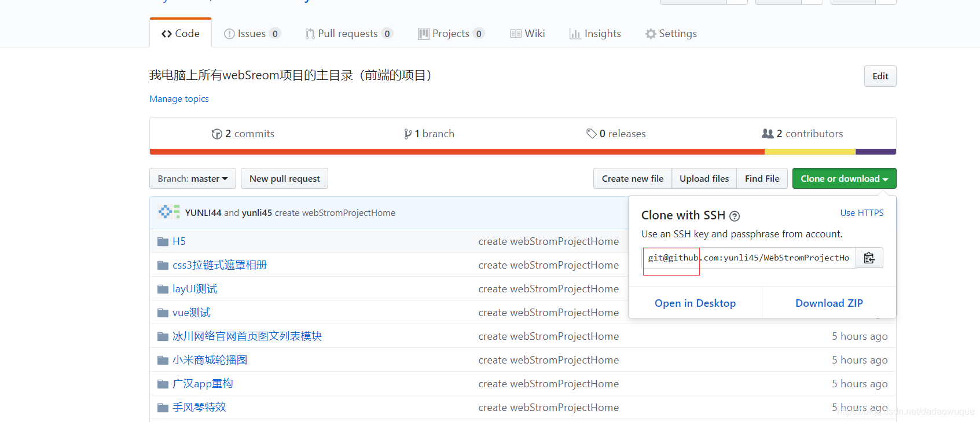The width and height of the screenshot is (980, 422).
Task: View the 2 contributors page
Action: point(802,134)
